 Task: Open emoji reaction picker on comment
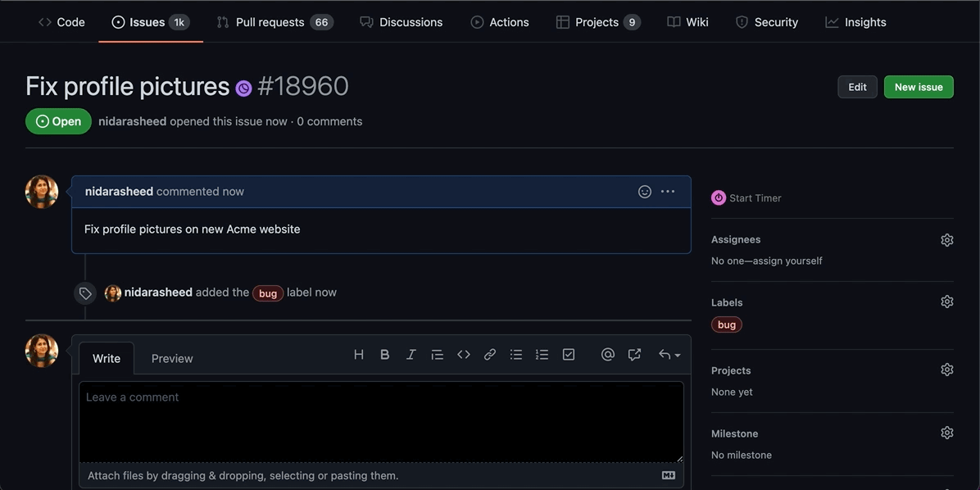(x=645, y=192)
